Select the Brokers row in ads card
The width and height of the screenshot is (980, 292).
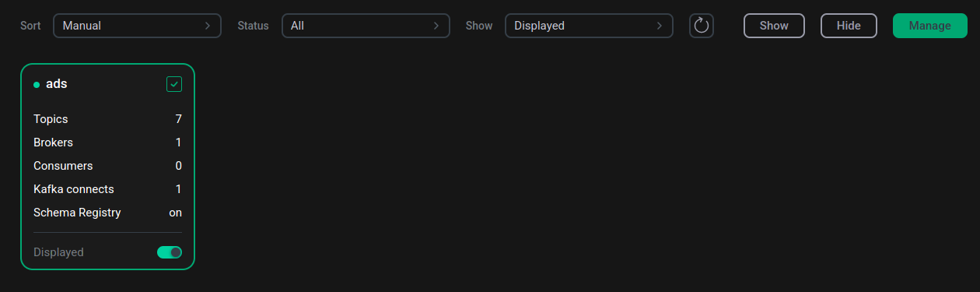pyautogui.click(x=107, y=142)
